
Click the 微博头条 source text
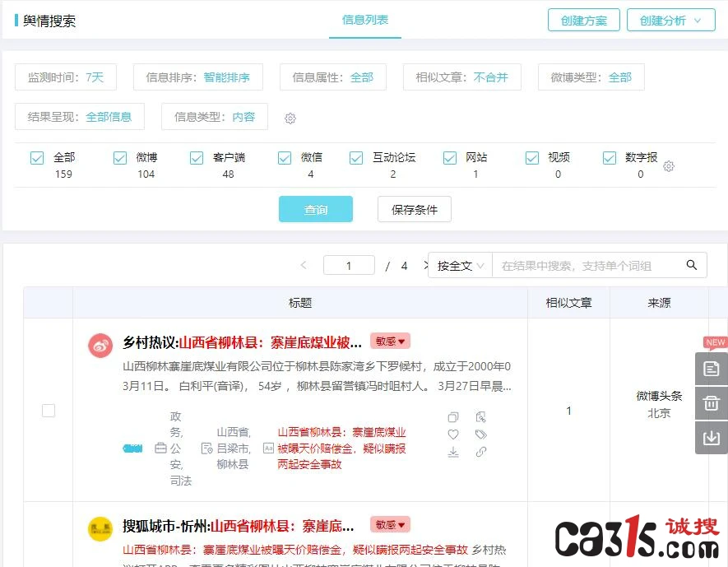click(659, 396)
